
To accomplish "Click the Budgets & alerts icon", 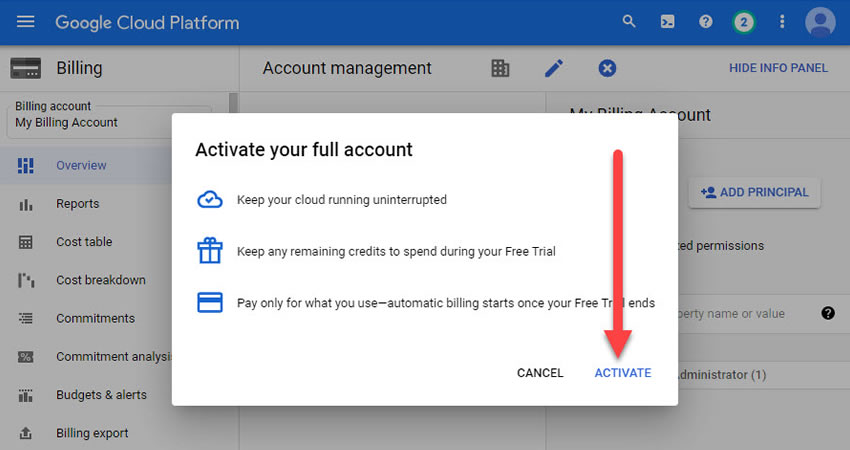I will click(x=25, y=395).
